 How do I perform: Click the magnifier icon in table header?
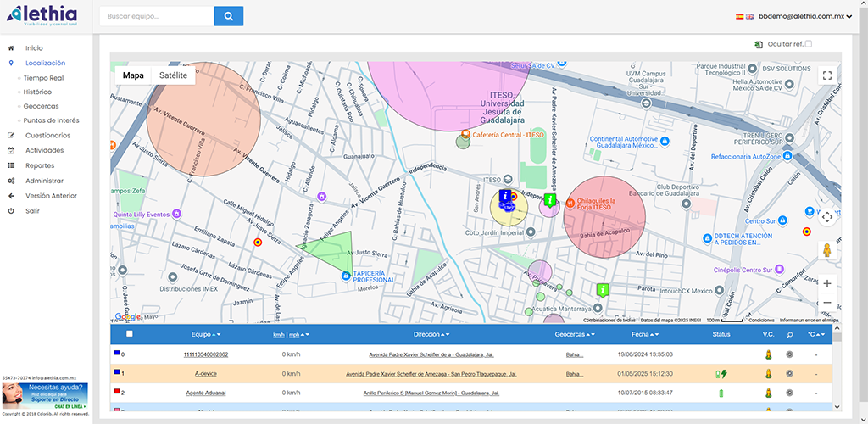pyautogui.click(x=789, y=334)
